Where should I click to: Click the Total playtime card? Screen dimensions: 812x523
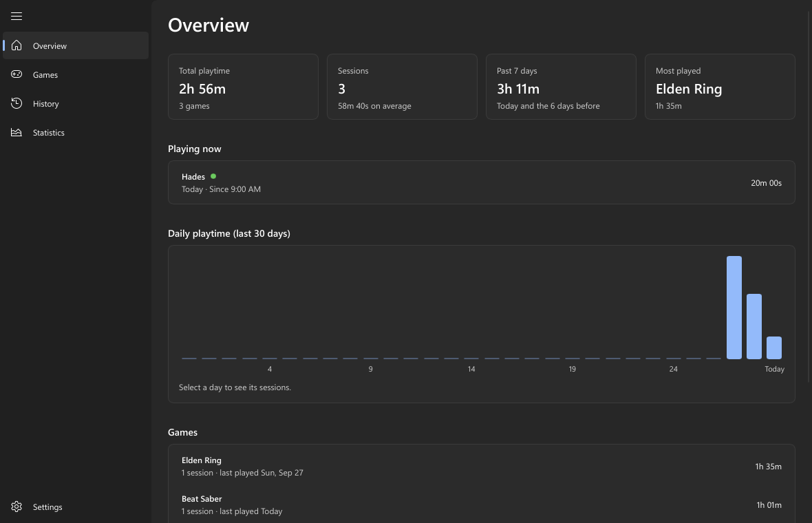tap(243, 87)
